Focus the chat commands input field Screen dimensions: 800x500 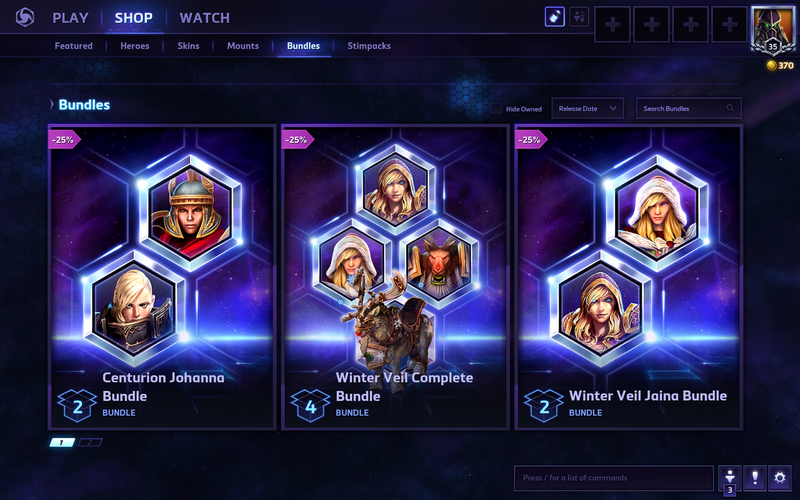614,478
